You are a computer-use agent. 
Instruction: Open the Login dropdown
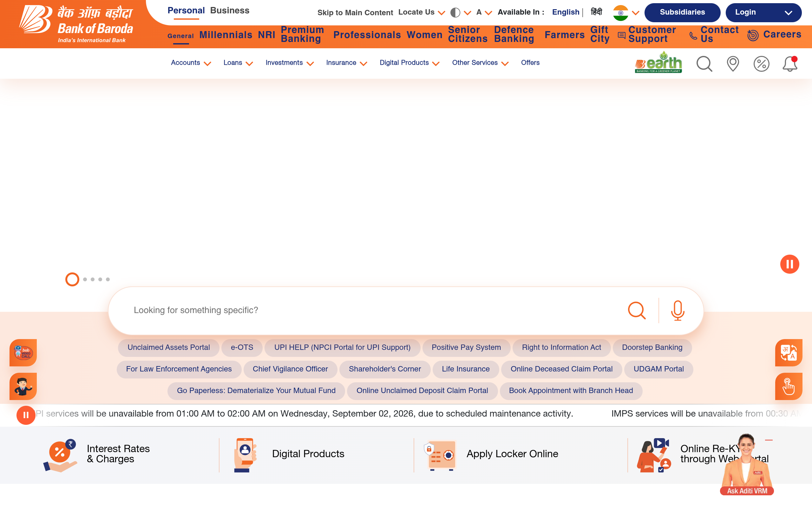click(763, 12)
